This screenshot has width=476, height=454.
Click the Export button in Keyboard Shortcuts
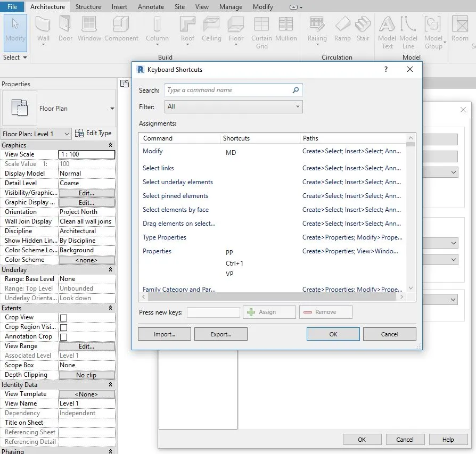220,334
